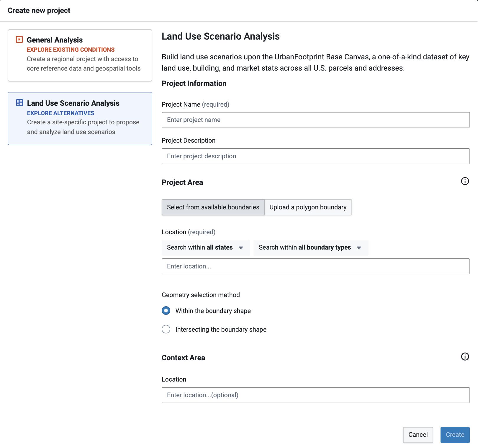Click the Create new project title
The height and width of the screenshot is (448, 478).
click(x=39, y=11)
